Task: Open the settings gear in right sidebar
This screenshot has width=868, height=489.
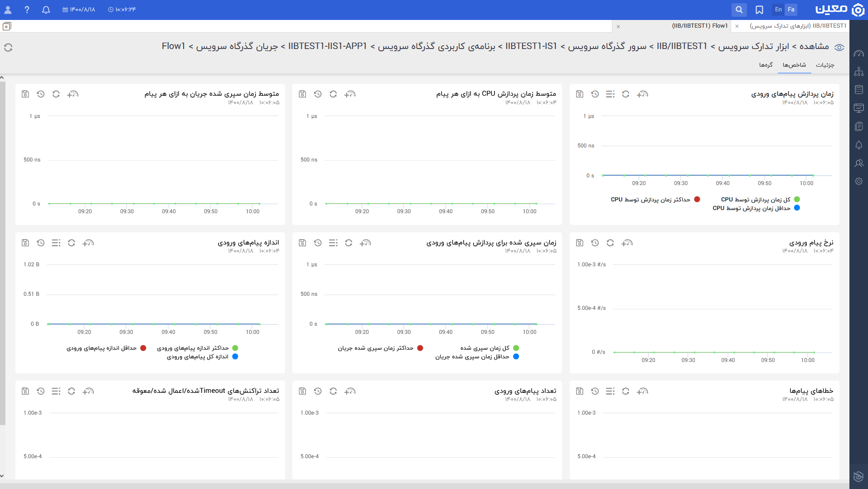Action: pyautogui.click(x=858, y=181)
